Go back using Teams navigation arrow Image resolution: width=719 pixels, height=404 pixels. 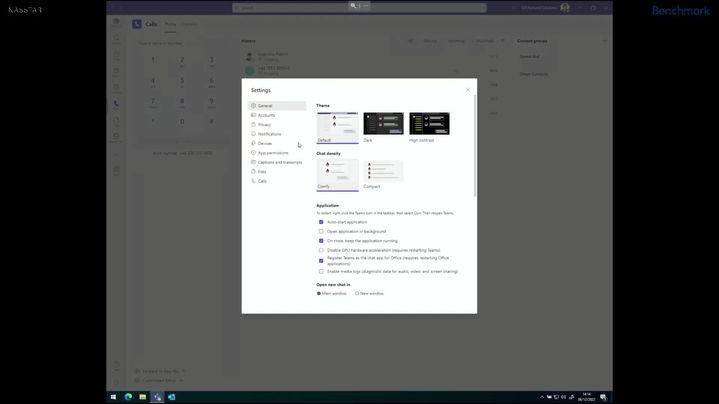(112, 8)
